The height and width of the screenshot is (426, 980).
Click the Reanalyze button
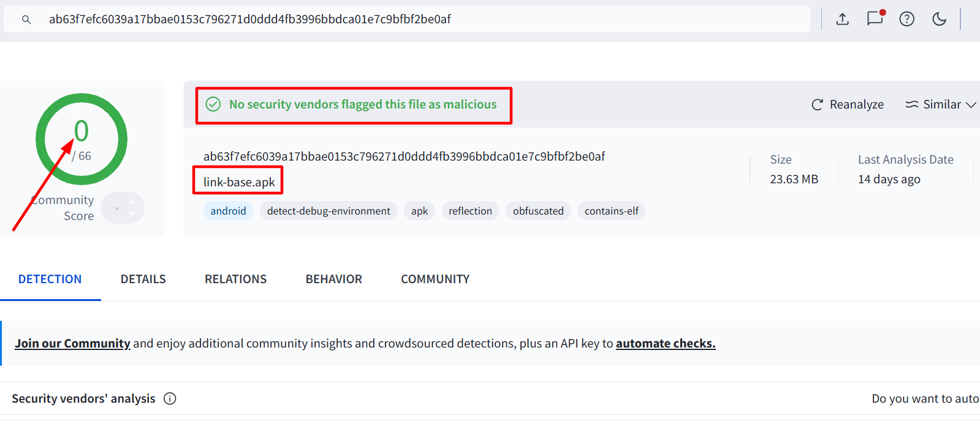point(848,105)
